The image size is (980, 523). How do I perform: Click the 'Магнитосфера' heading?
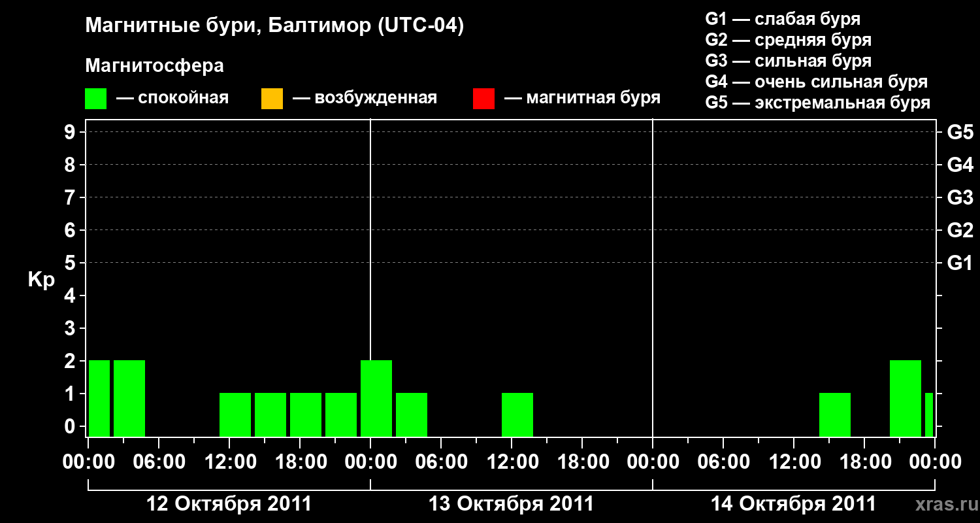155,66
